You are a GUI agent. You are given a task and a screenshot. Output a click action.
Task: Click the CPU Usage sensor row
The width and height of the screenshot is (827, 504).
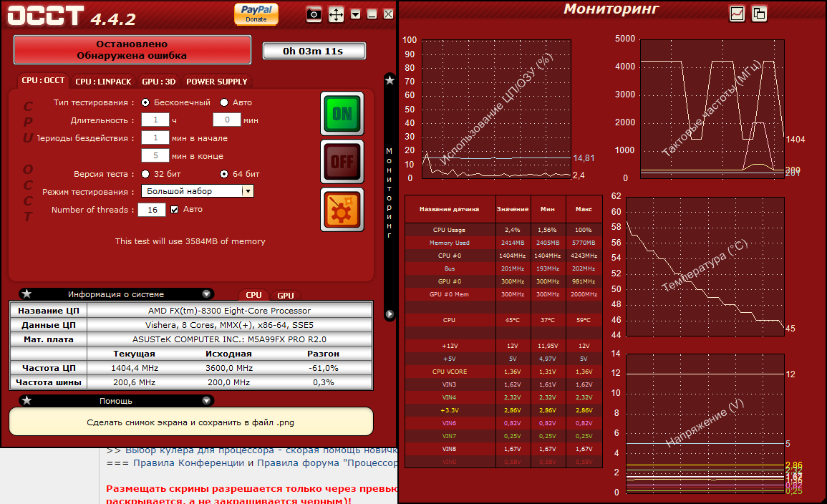point(503,230)
